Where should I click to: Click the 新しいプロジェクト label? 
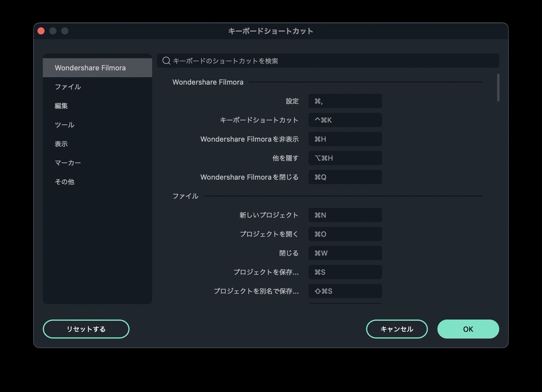269,215
